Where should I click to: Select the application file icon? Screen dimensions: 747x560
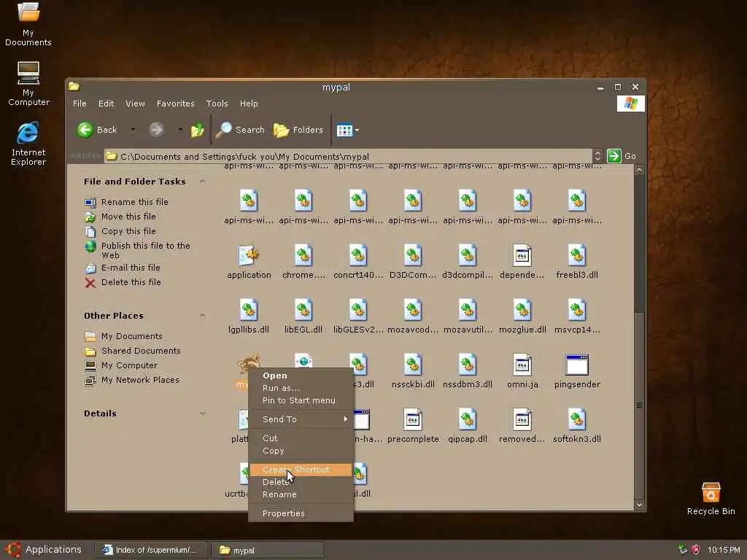(x=249, y=255)
